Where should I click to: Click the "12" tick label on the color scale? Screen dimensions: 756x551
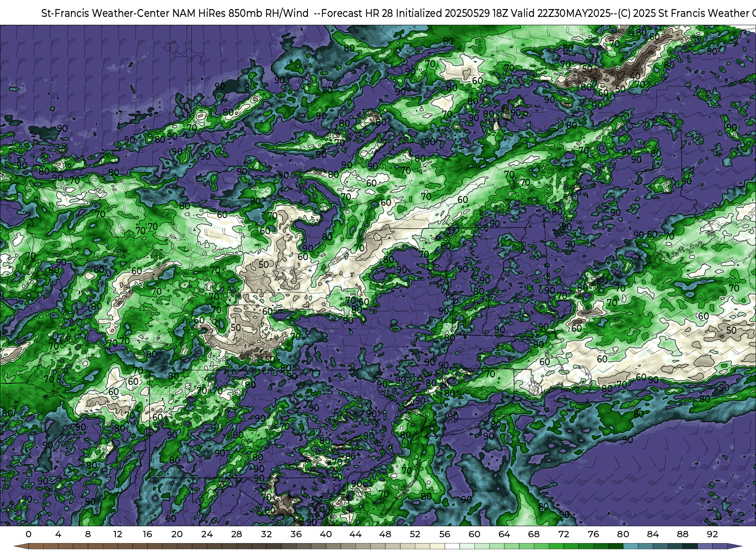[x=117, y=534]
